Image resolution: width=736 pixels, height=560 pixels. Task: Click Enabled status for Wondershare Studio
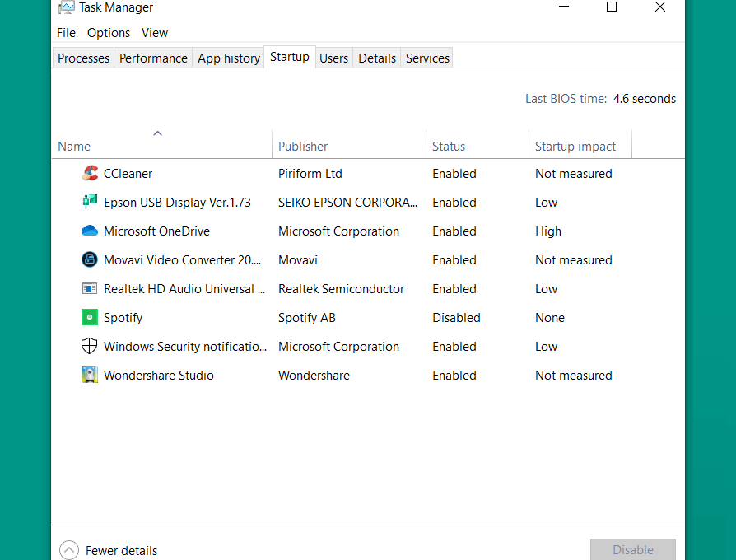click(x=454, y=375)
